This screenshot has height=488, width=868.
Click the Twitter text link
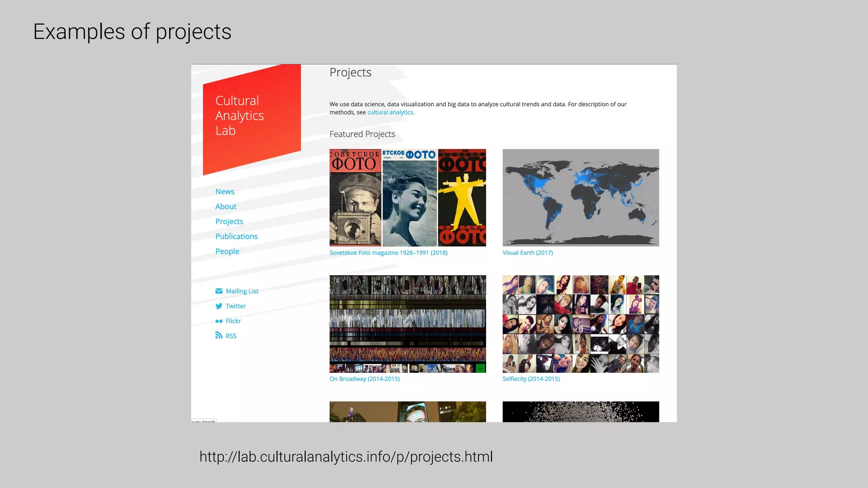click(x=236, y=306)
